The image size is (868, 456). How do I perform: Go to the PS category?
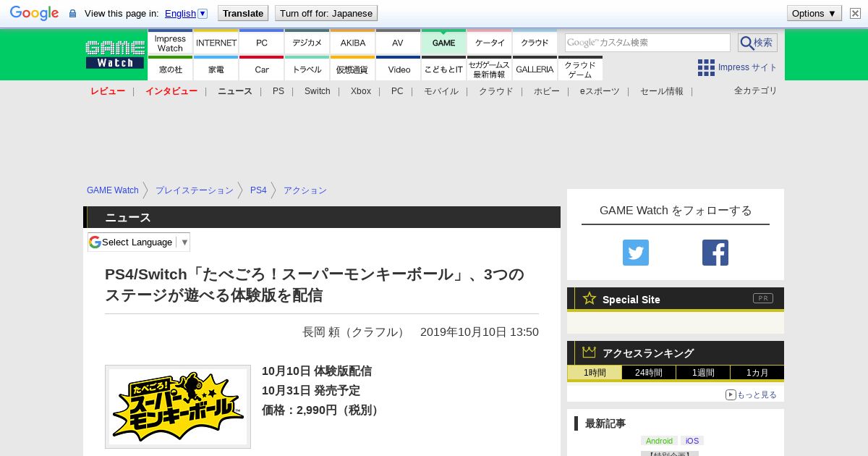(278, 91)
